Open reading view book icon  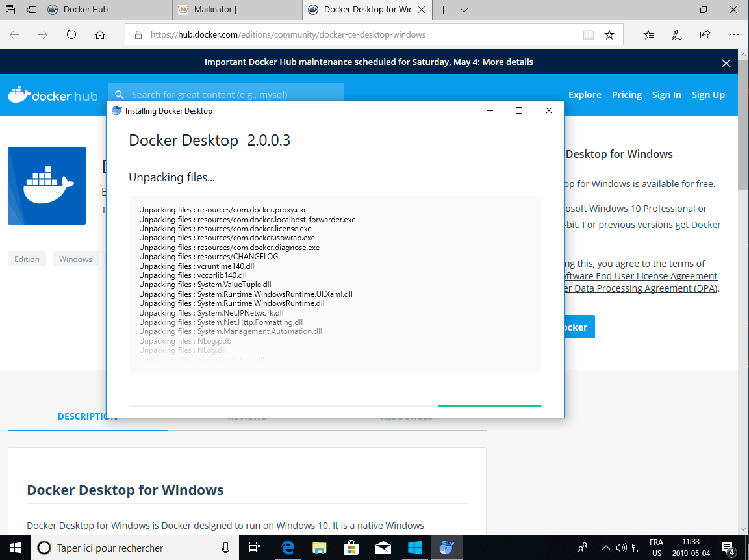click(x=589, y=35)
